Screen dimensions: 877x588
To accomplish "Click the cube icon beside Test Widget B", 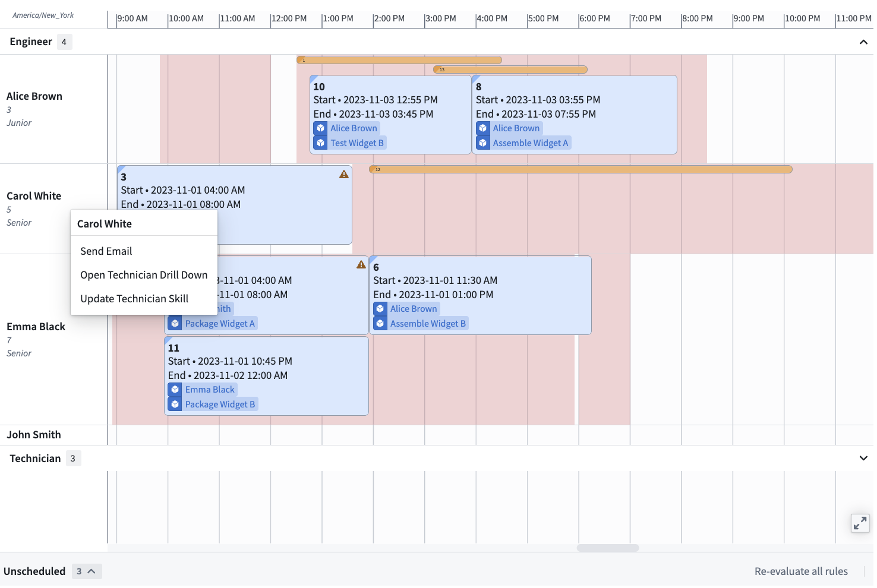I will [x=321, y=143].
